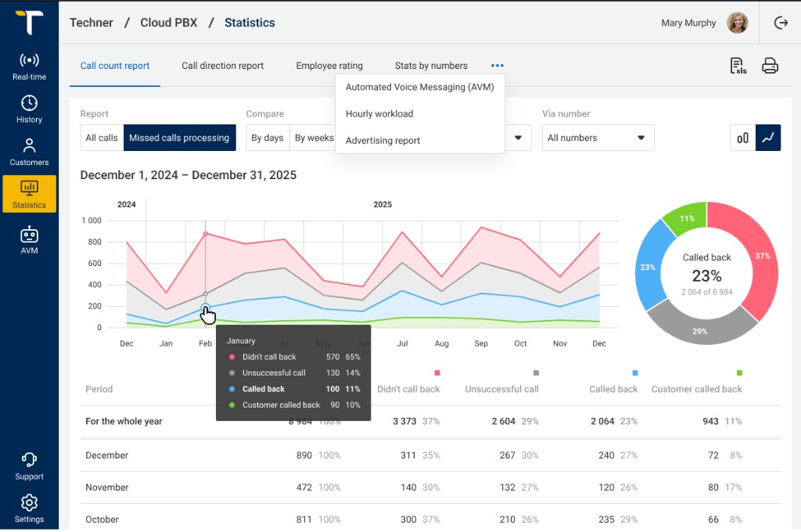Click the 472 November total value
The image size is (801, 532).
click(304, 487)
